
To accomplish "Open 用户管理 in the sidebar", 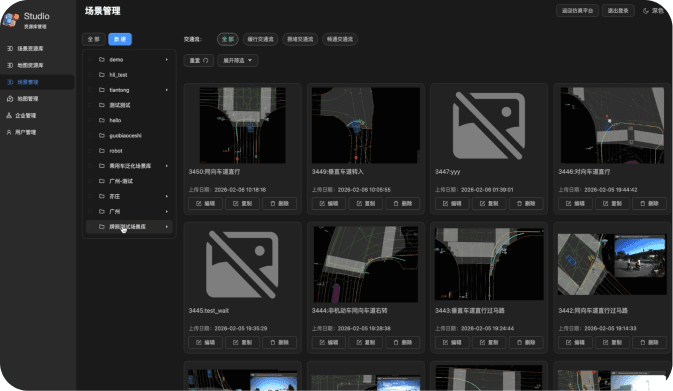I will tap(21, 132).
